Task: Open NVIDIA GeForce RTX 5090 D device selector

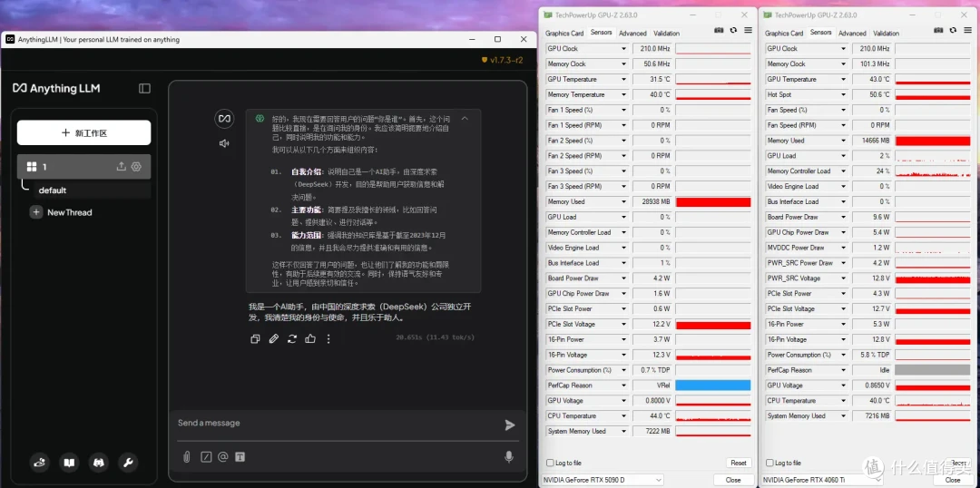Action: pyautogui.click(x=602, y=480)
